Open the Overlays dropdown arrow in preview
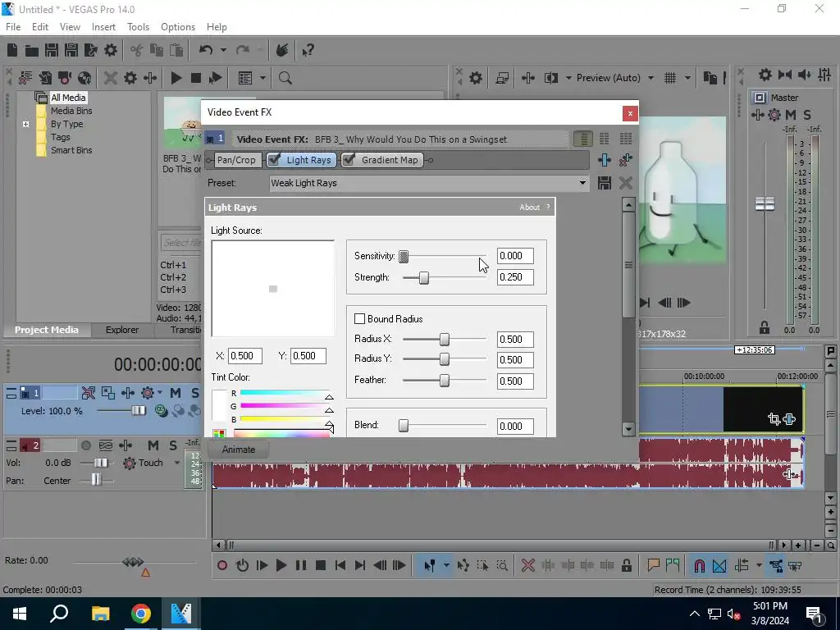The height and width of the screenshot is (630, 840). (x=687, y=78)
